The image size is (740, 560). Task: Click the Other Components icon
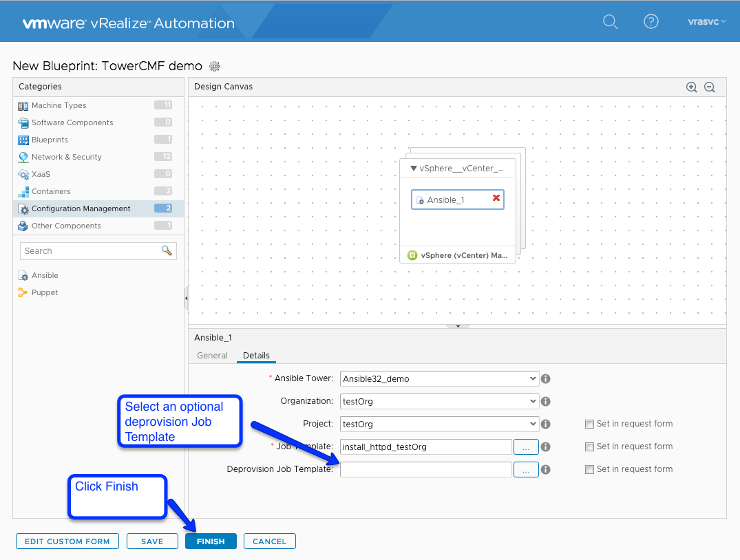click(x=23, y=226)
